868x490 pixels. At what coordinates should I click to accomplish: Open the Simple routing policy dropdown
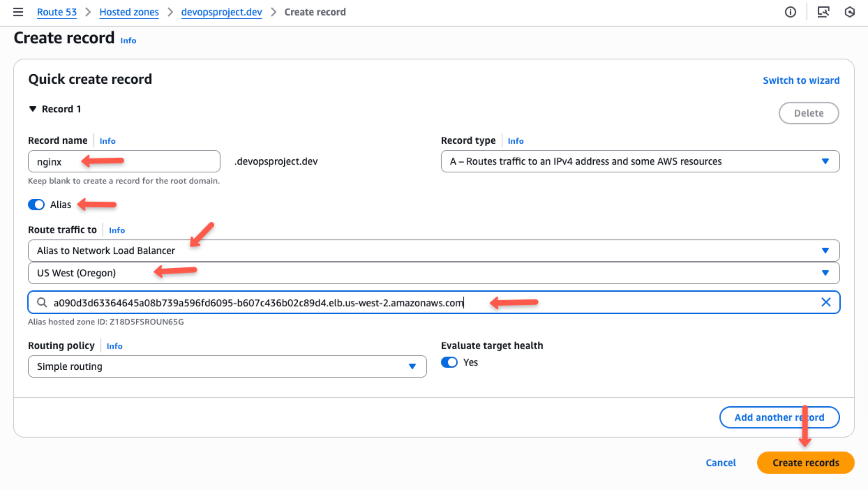412,366
